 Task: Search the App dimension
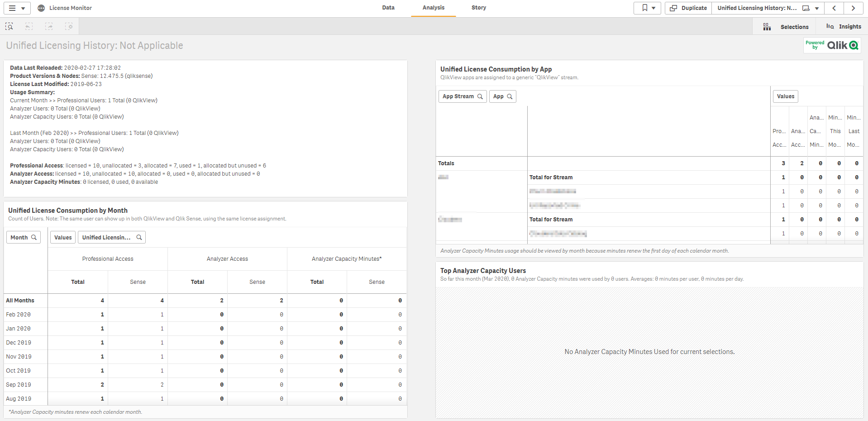pos(503,96)
